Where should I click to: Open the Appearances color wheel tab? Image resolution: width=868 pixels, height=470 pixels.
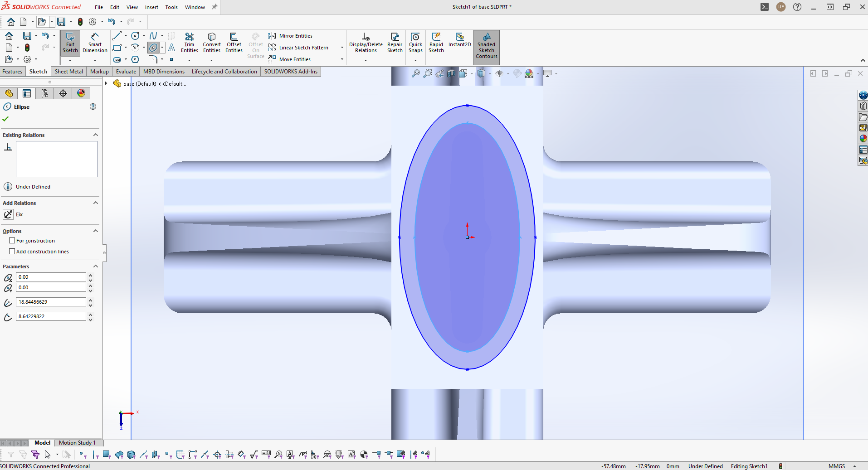click(x=81, y=93)
